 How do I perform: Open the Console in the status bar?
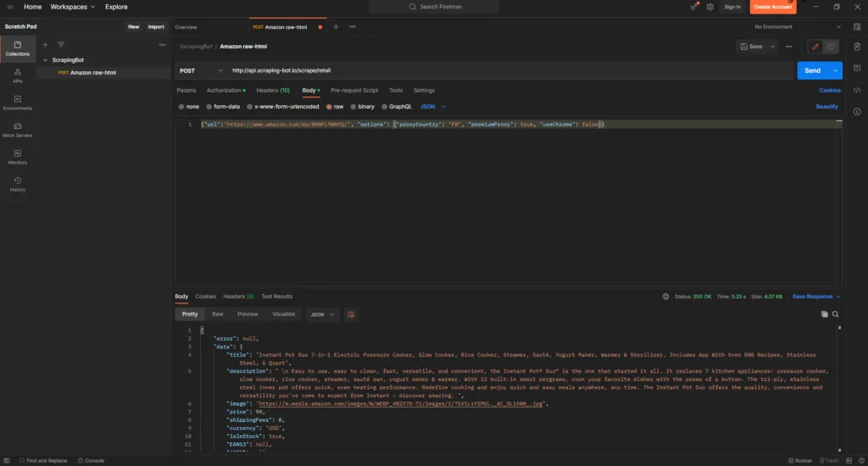point(90,461)
